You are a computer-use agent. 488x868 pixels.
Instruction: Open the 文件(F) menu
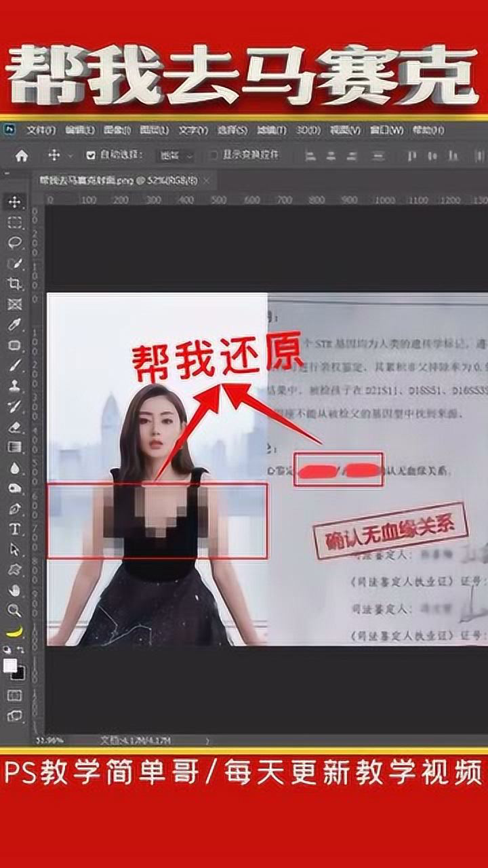click(x=41, y=130)
